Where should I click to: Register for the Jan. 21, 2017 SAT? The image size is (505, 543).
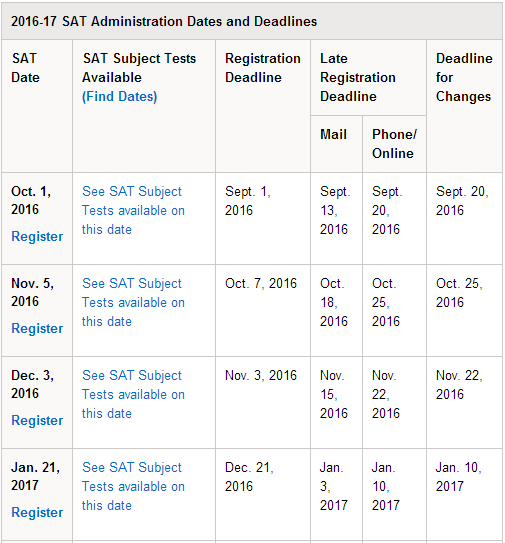coord(37,513)
